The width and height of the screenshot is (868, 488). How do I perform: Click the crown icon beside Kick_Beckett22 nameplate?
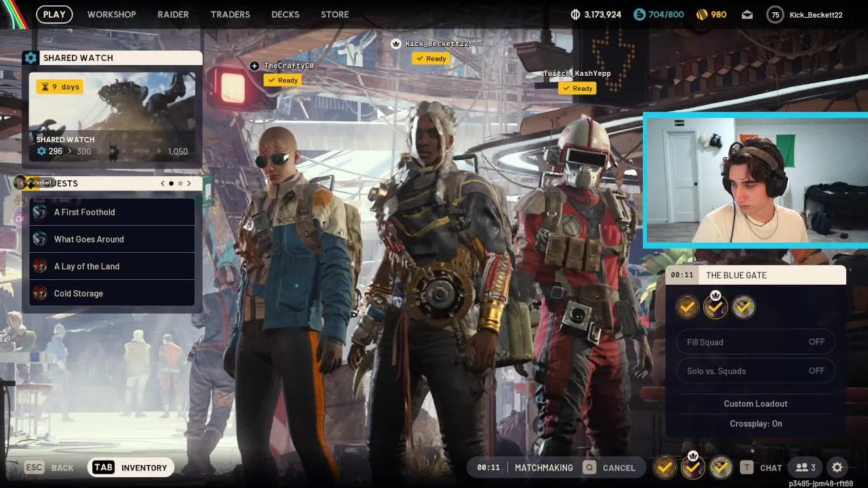click(396, 43)
